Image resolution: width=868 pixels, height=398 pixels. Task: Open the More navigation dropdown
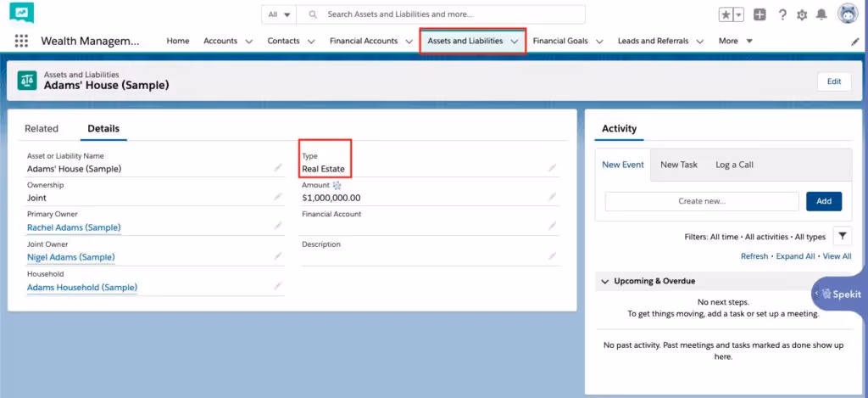click(736, 41)
